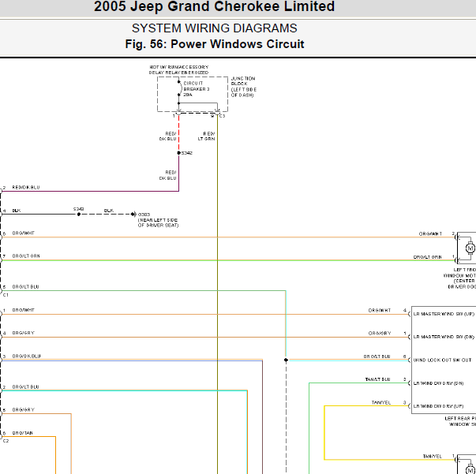Click the "LR MASTER WIND SW (UP)" terminal label
The height and width of the screenshot is (474, 476).
click(444, 314)
